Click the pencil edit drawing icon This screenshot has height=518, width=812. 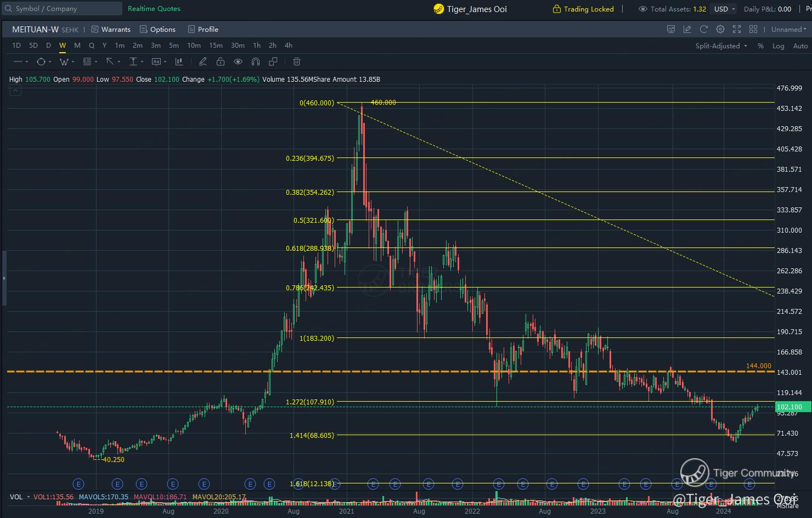tap(202, 61)
